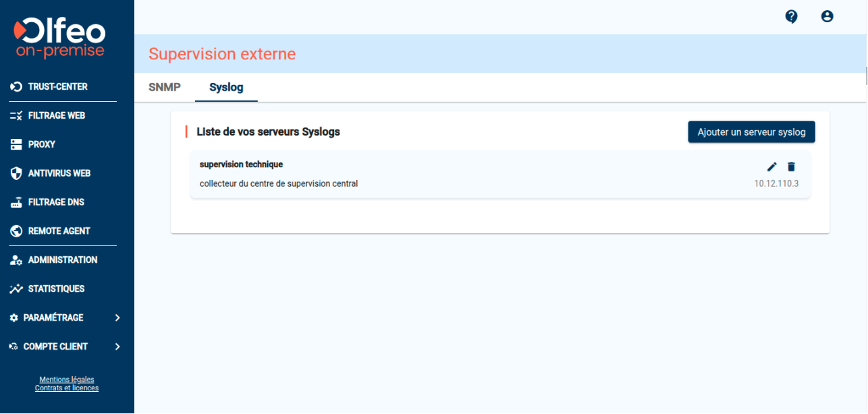Switch to the SNMP tab
The height and width of the screenshot is (414, 868).
(x=164, y=87)
